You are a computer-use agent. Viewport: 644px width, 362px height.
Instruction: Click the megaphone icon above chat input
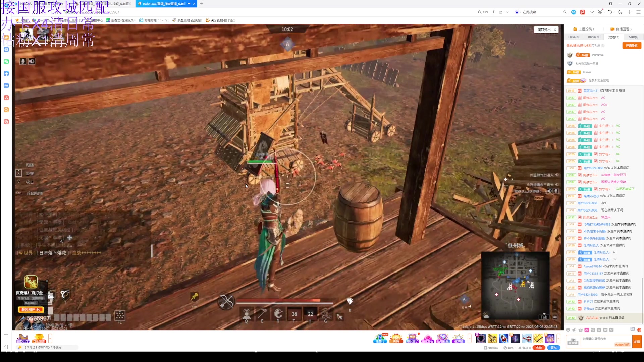(574, 330)
